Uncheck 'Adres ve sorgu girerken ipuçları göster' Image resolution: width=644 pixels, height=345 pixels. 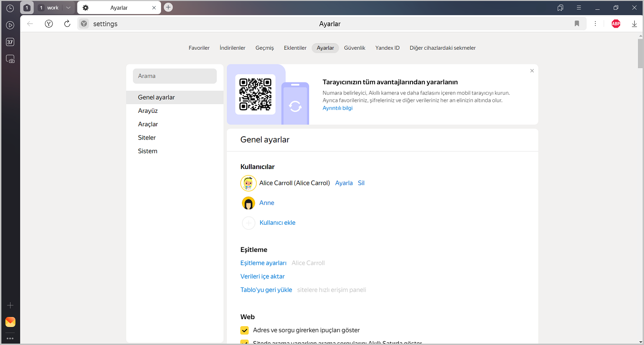[x=245, y=330]
